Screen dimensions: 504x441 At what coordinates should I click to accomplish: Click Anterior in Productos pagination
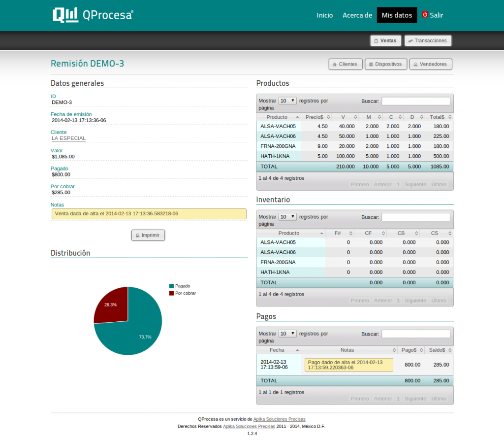coord(383,185)
